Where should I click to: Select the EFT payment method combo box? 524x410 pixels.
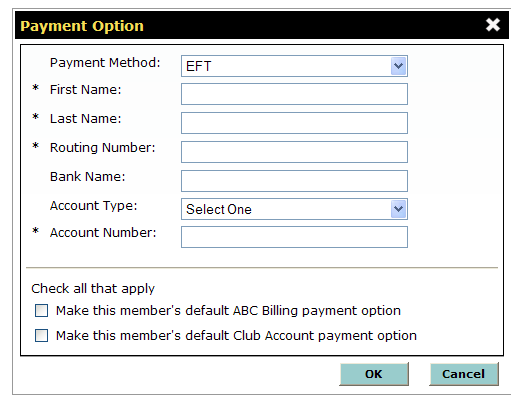click(x=294, y=66)
